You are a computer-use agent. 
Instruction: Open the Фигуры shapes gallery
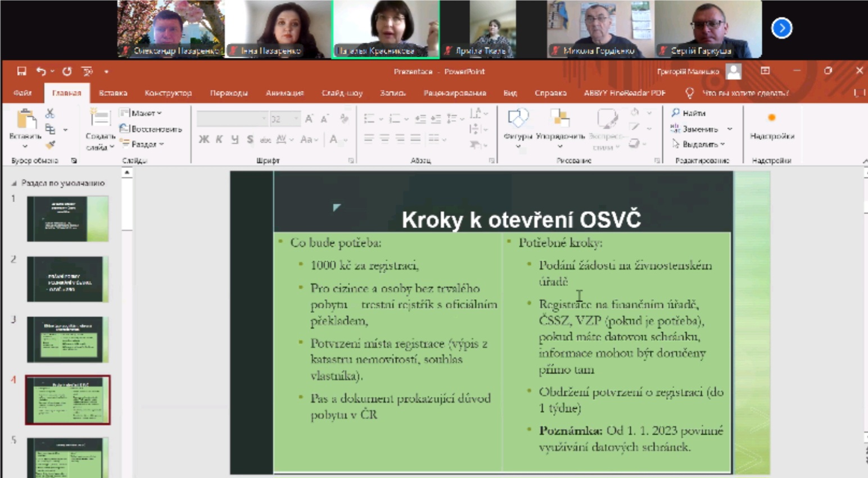tap(517, 129)
